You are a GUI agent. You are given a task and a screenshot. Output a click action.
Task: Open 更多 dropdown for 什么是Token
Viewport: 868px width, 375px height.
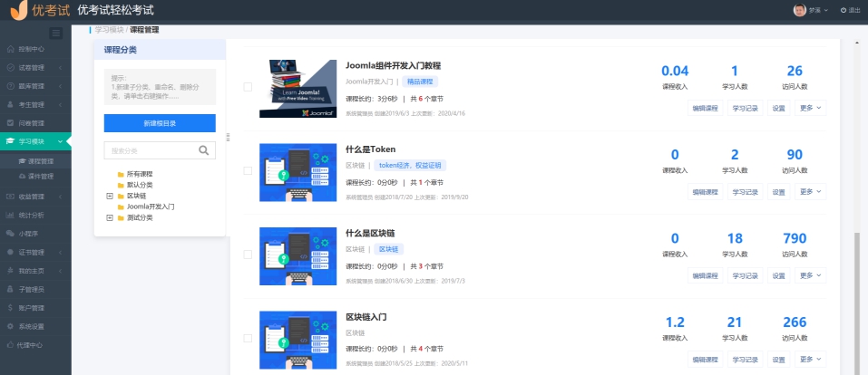click(x=811, y=191)
